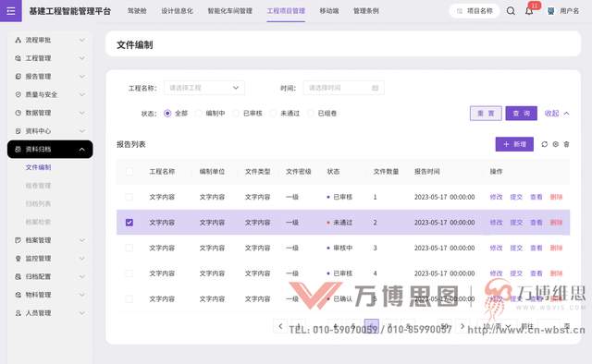Click the 档案管理 sidebar icon
This screenshot has width=592, height=364.
click(x=18, y=240)
